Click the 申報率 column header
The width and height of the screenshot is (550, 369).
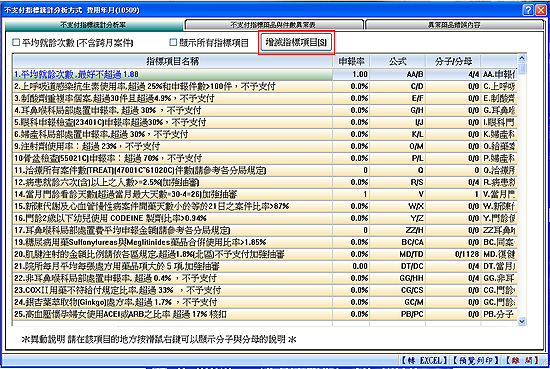[x=351, y=62]
